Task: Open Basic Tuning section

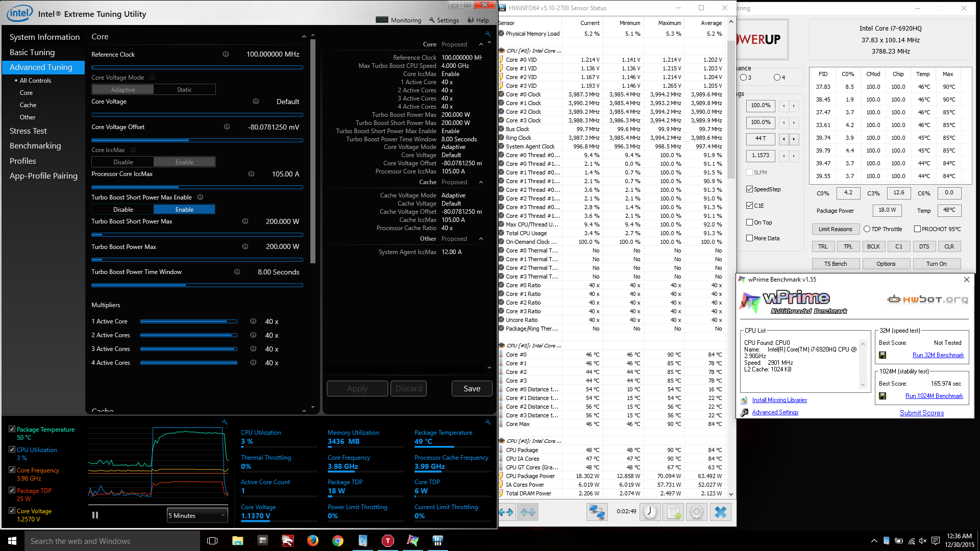Action: 32,53
